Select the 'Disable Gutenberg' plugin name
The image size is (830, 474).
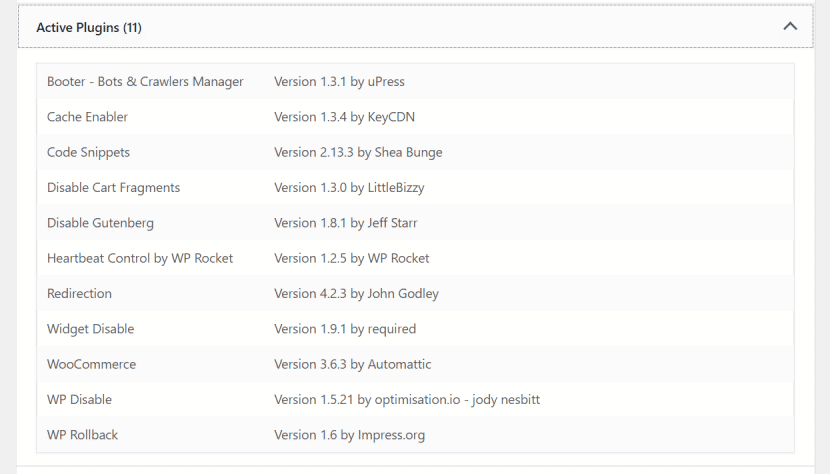101,223
